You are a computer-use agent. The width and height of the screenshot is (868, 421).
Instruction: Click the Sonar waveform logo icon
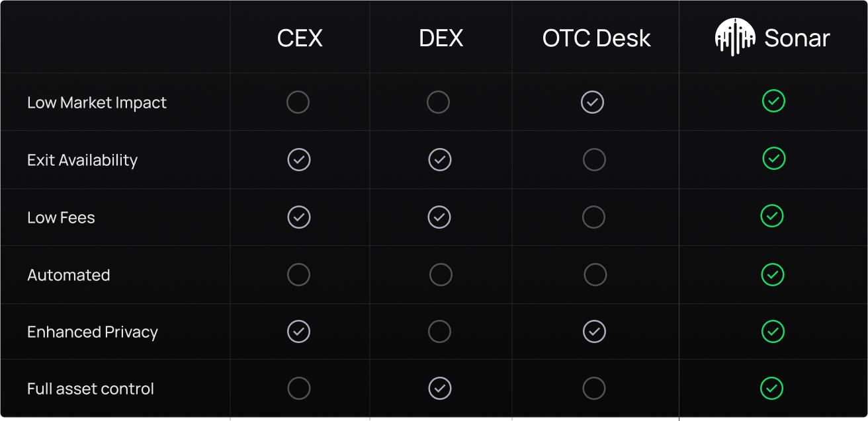(734, 37)
